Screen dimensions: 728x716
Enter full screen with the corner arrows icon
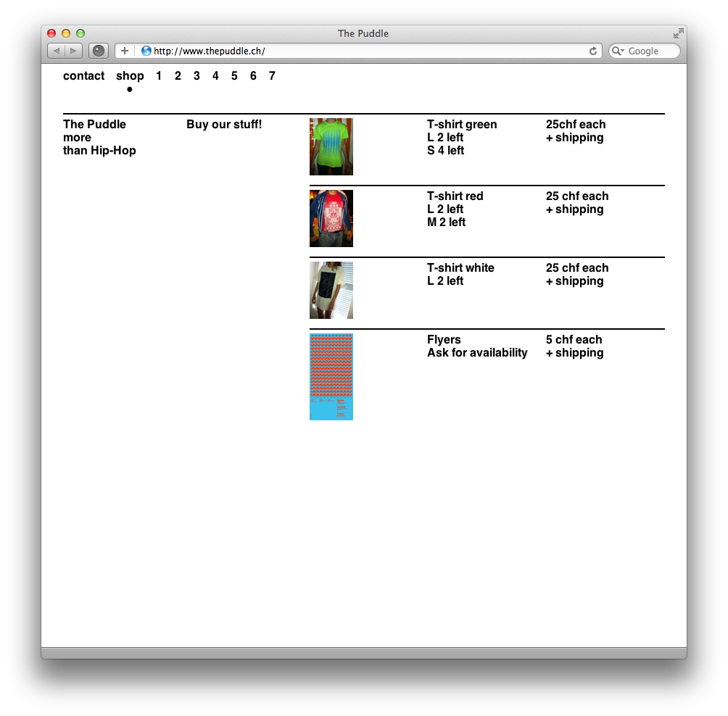click(x=678, y=33)
